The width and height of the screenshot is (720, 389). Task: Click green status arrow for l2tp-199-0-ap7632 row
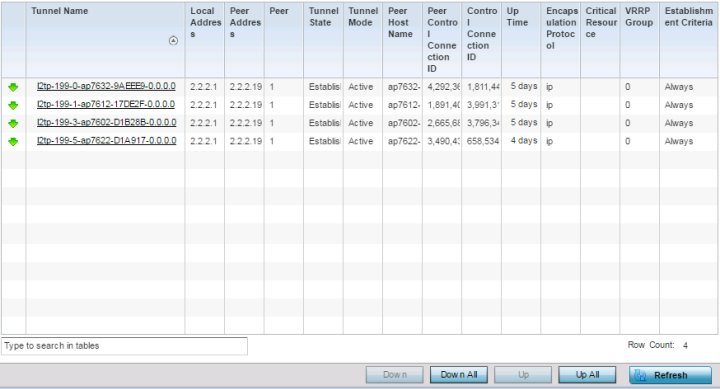13,87
